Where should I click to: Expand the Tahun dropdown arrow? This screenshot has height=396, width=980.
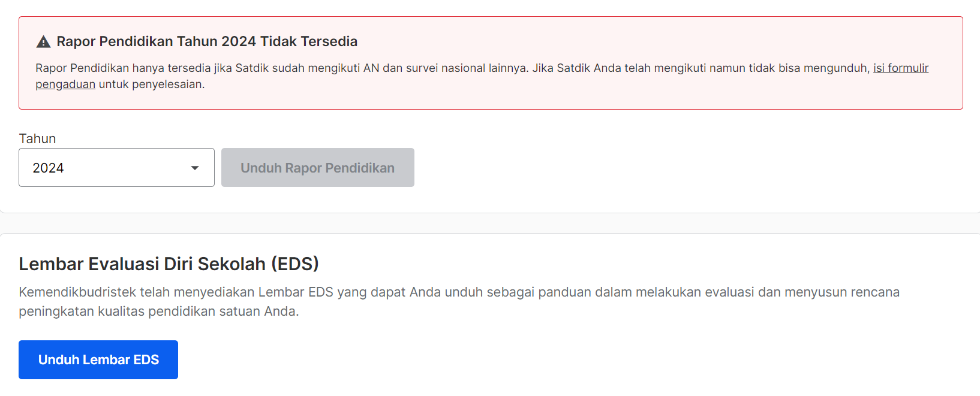[195, 168]
